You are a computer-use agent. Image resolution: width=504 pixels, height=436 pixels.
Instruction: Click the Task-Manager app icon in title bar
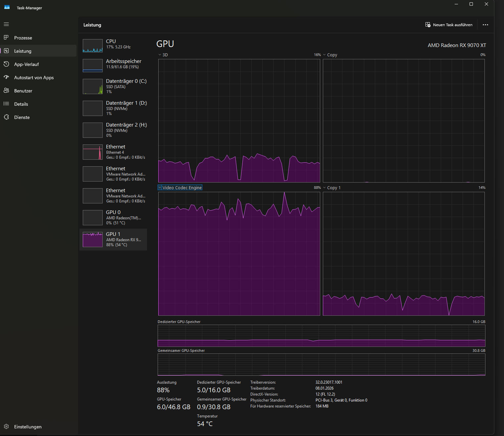pyautogui.click(x=7, y=7)
